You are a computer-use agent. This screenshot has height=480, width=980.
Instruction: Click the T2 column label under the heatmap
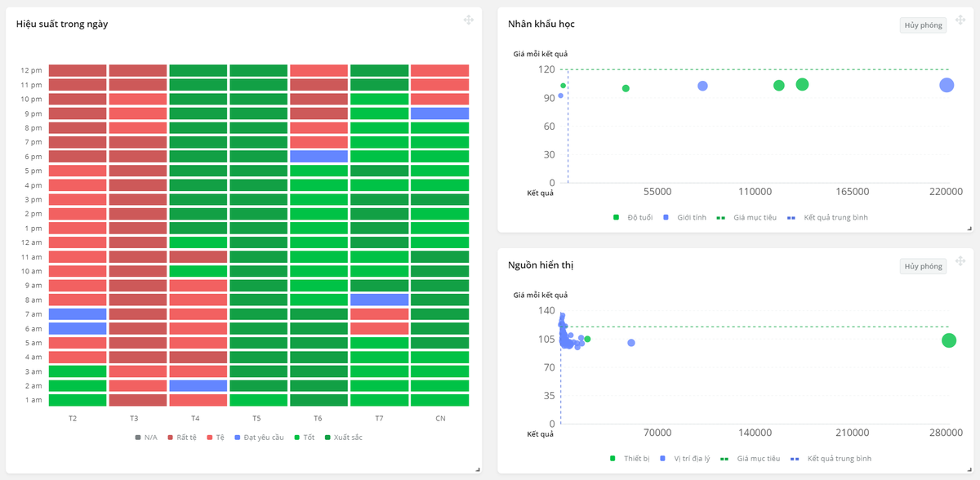coord(73,418)
